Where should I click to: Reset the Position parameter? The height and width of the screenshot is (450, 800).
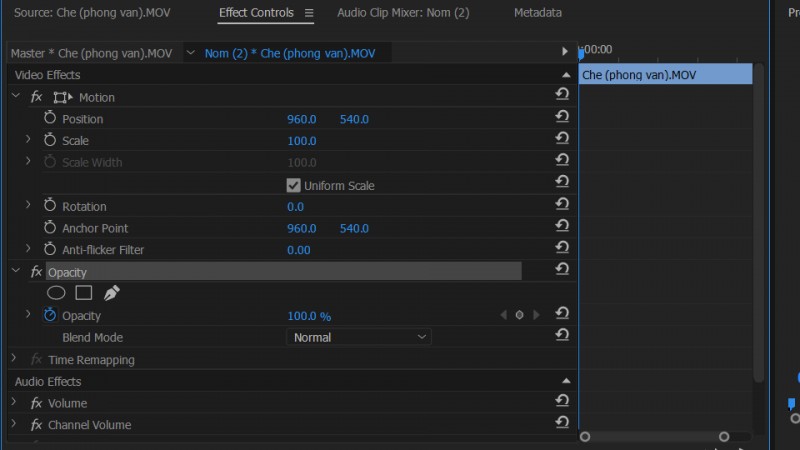[x=562, y=117]
